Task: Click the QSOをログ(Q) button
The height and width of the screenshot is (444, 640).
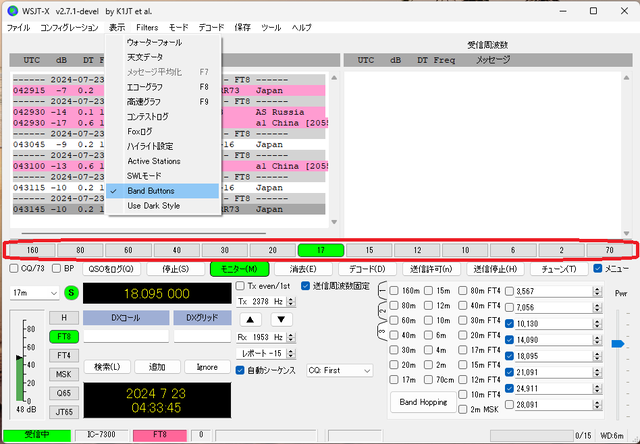Action: click(x=111, y=269)
